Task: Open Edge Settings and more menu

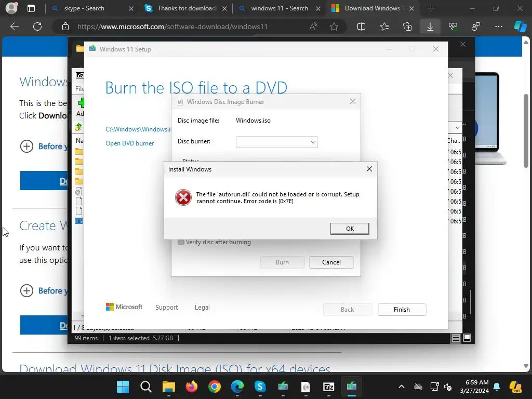Action: click(498, 26)
